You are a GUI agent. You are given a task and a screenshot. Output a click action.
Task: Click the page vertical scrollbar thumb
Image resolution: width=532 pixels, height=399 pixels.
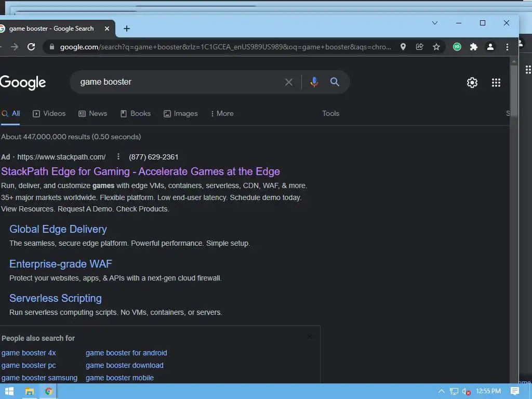514,90
